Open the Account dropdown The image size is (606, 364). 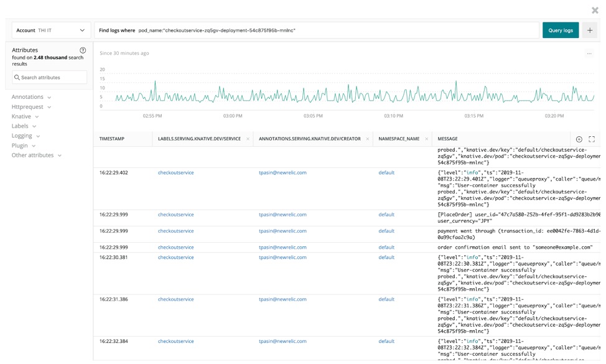[x=51, y=30]
